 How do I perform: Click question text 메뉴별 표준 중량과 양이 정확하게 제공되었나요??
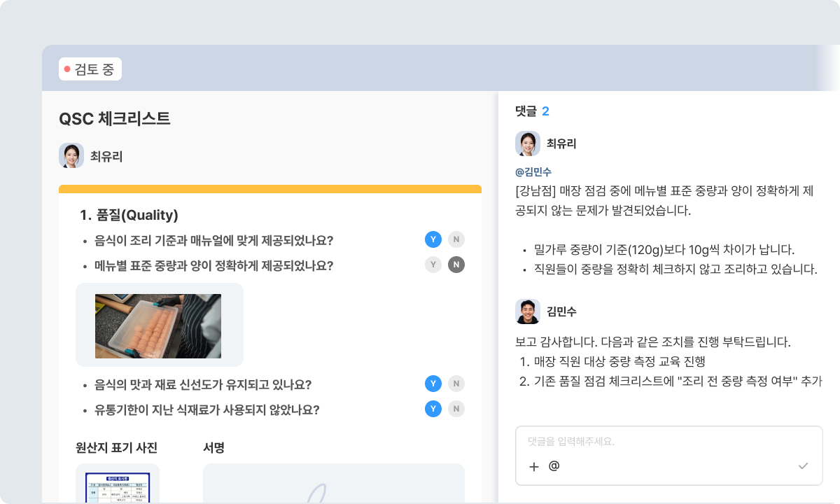tap(213, 265)
